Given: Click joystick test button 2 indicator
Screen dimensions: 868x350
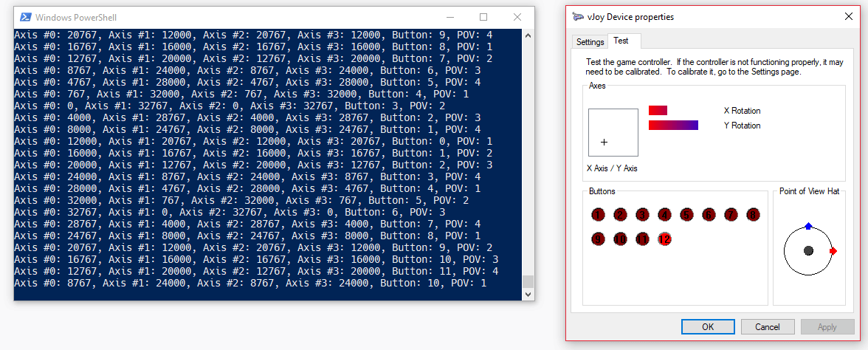Looking at the screenshot, I should 621,215.
